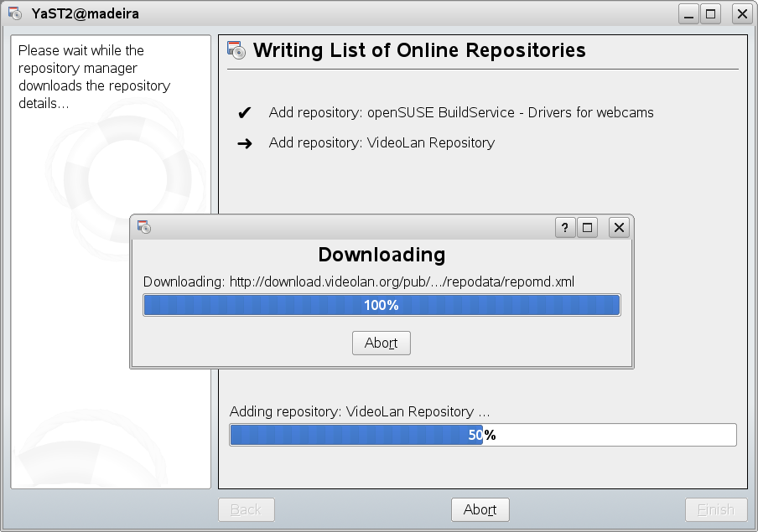Click the main window Abort button
Screen dimensions: 758x532
pos(480,509)
